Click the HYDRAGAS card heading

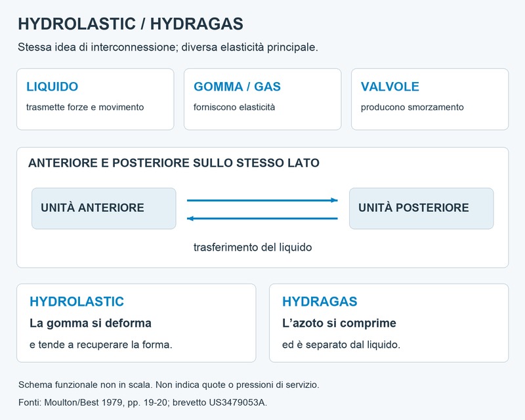coord(320,301)
